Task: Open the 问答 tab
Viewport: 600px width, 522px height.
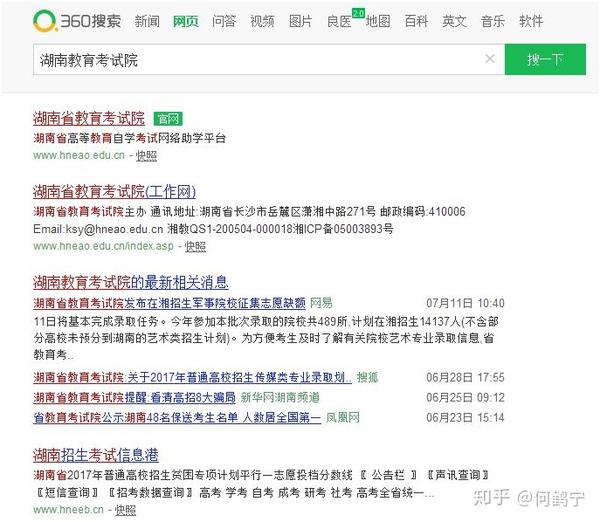Action: [224, 21]
